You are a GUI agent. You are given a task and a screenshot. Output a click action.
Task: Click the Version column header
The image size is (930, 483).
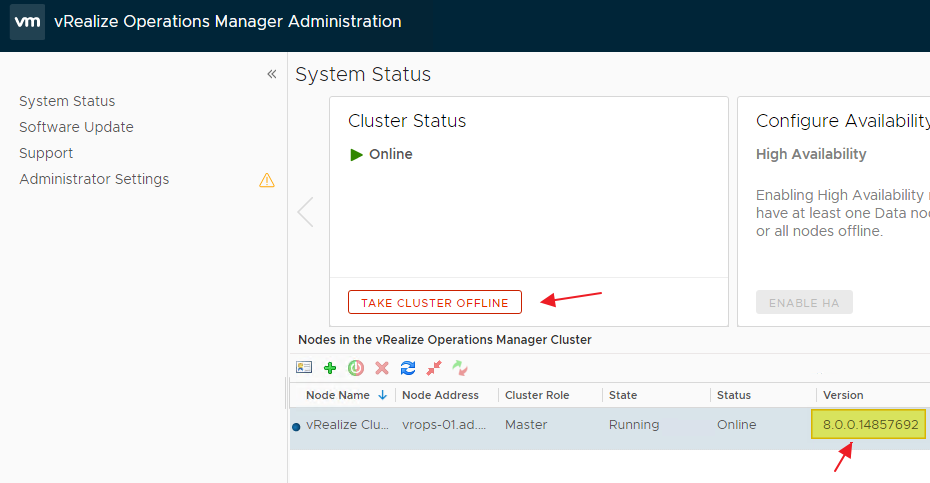click(x=843, y=395)
